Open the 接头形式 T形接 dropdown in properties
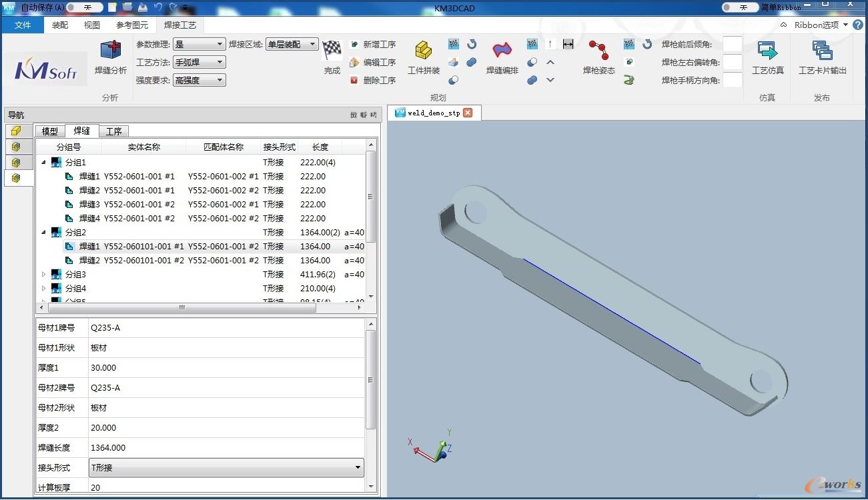Screen dimensions: 868x500 [226, 467]
